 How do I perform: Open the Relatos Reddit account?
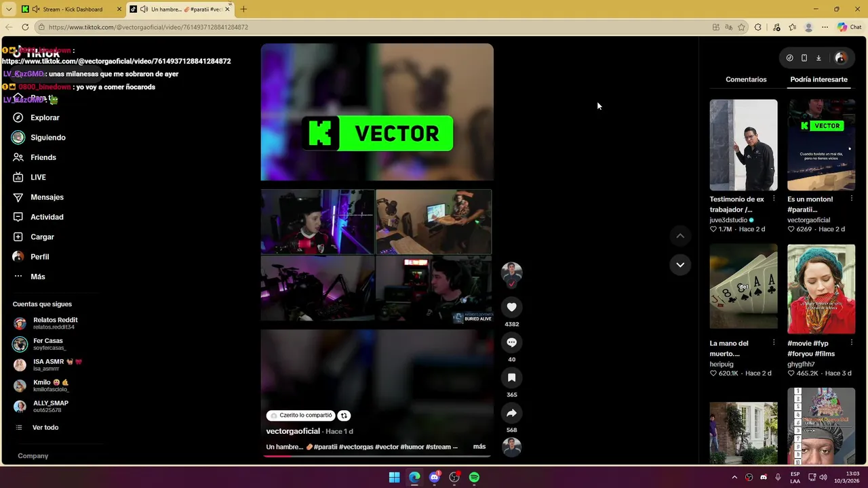pos(46,323)
